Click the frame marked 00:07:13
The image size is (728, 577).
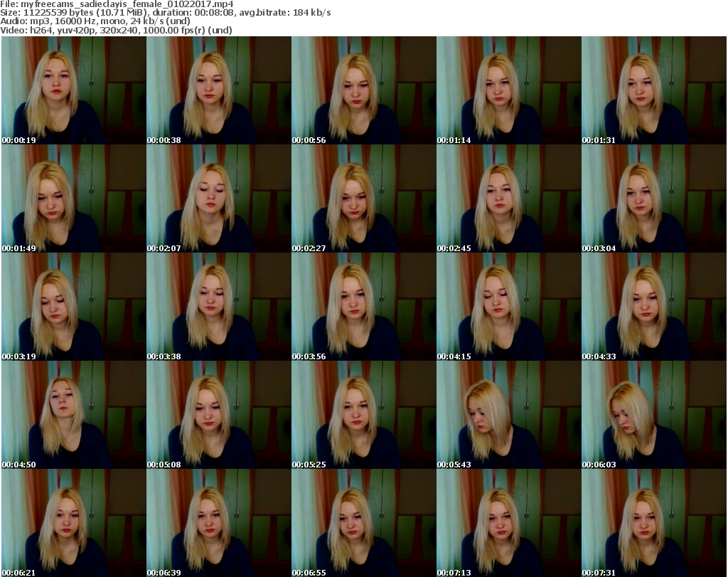pos(508,523)
